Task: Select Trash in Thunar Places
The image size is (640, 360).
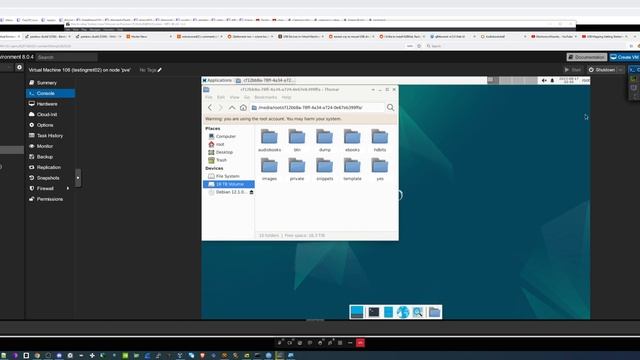Action: 229,160
